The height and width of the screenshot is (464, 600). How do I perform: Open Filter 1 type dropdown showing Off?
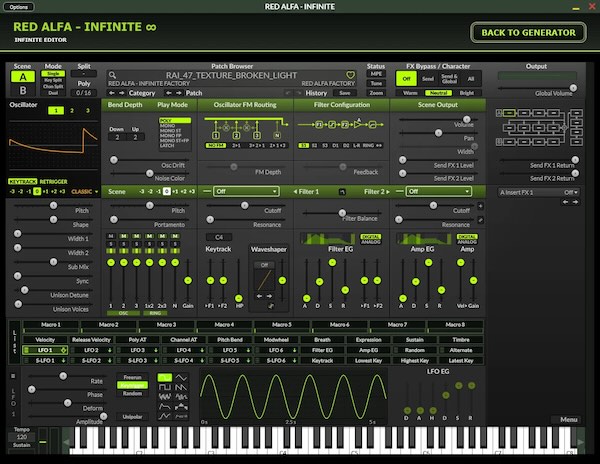(246, 191)
